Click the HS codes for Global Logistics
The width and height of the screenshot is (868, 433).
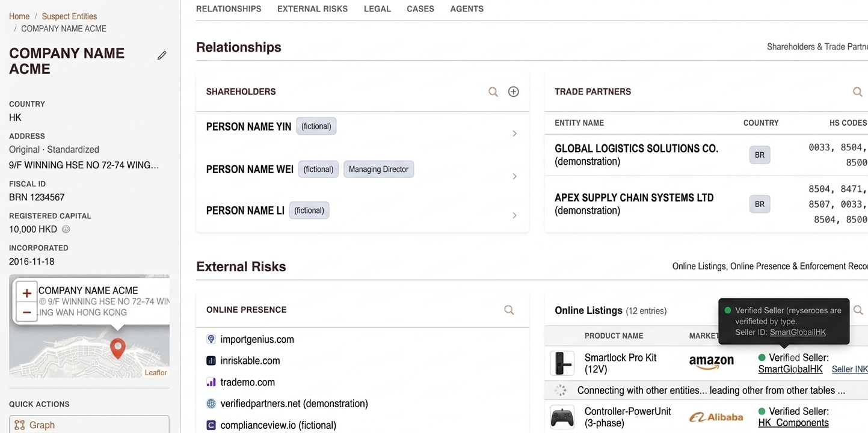(838, 155)
